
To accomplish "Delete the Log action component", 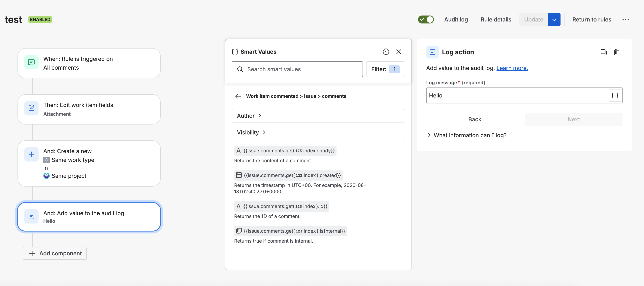I will pyautogui.click(x=616, y=52).
